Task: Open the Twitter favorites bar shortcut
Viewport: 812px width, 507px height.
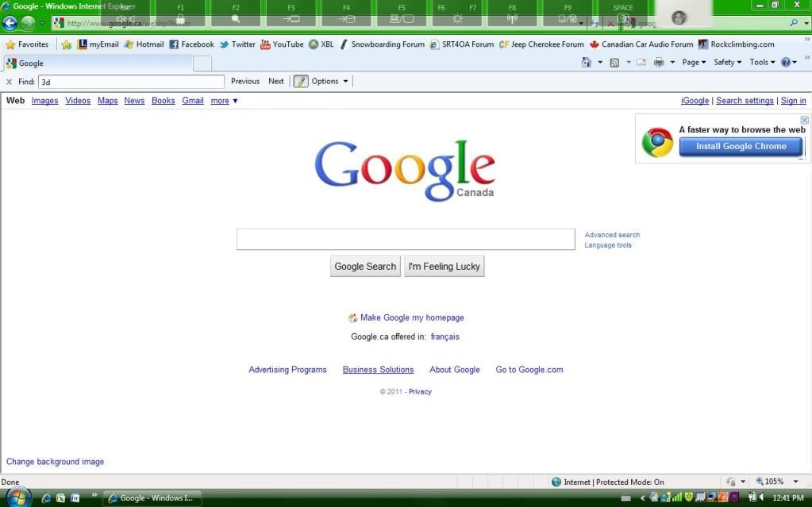Action: 237,44
